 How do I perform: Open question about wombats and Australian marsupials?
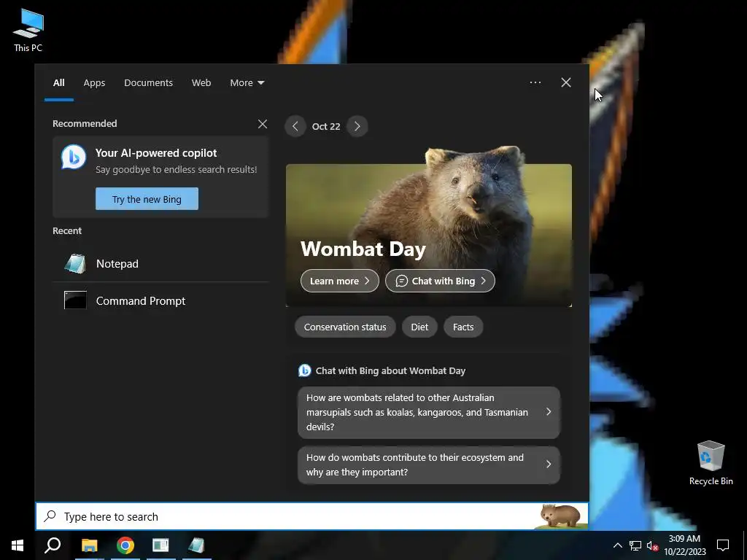point(429,413)
